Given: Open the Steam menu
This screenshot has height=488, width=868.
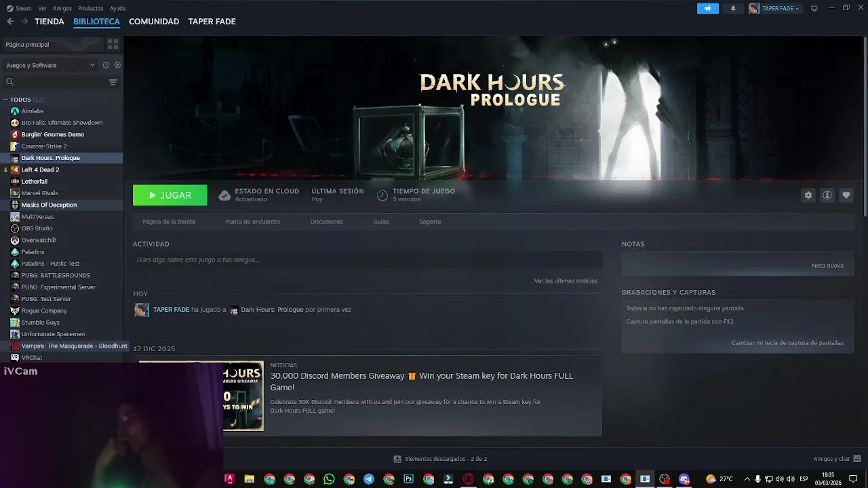Looking at the screenshot, I should [19, 8].
